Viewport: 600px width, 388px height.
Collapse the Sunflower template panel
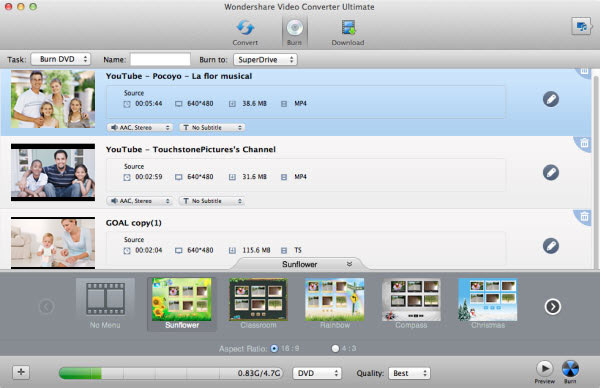(x=349, y=264)
